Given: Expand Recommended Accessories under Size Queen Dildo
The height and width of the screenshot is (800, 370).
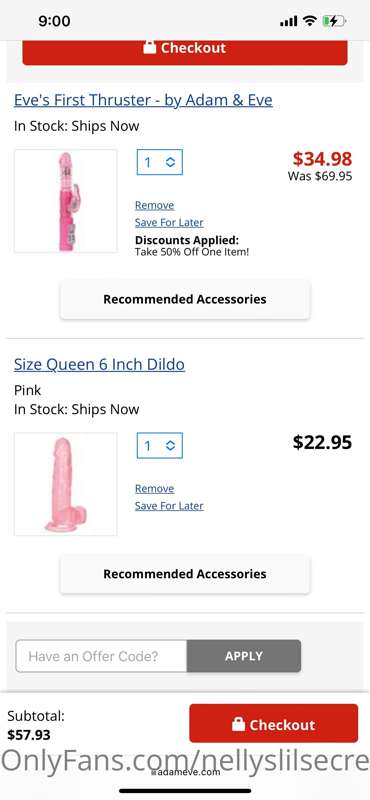Looking at the screenshot, I should click(x=185, y=573).
